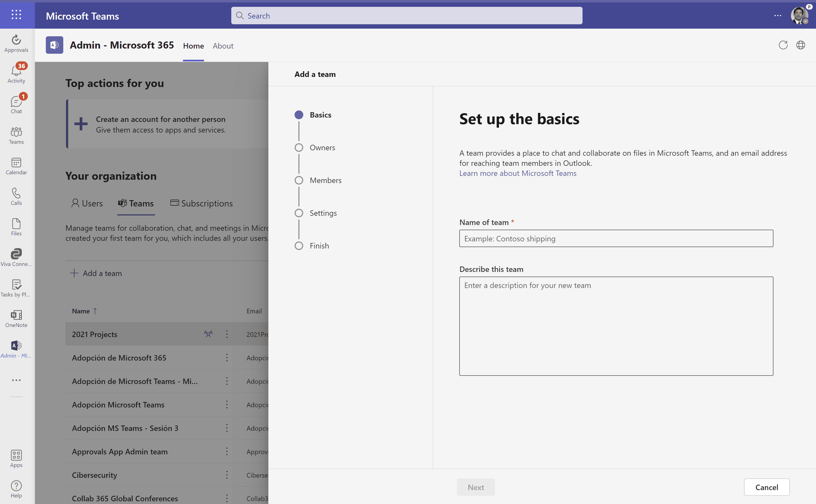Open the app in browser via globe icon
The height and width of the screenshot is (504, 816).
pos(801,45)
